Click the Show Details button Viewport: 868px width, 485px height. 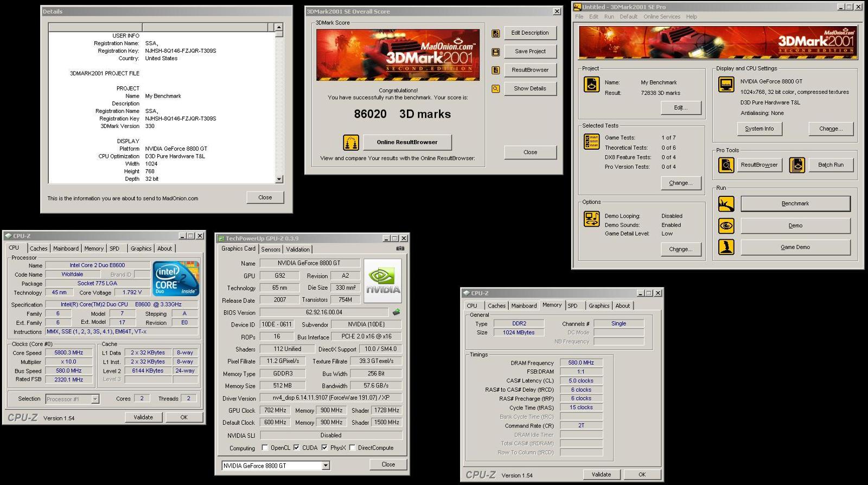point(530,88)
